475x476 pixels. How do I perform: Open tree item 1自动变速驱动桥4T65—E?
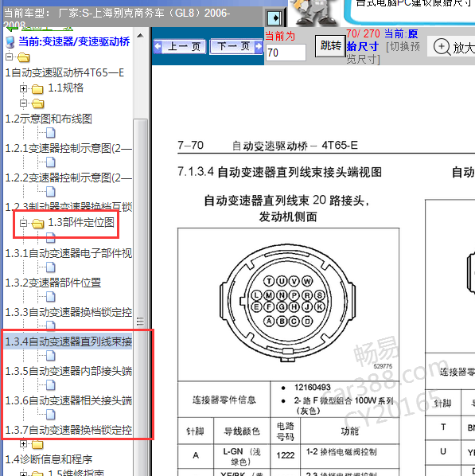pyautogui.click(x=64, y=73)
